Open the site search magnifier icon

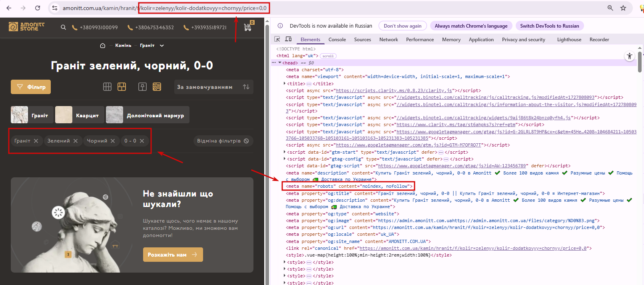[x=63, y=27]
